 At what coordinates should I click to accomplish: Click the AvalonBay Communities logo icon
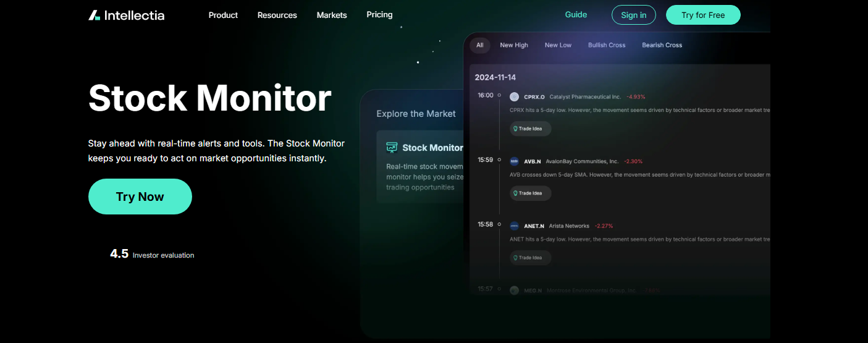[x=514, y=161]
